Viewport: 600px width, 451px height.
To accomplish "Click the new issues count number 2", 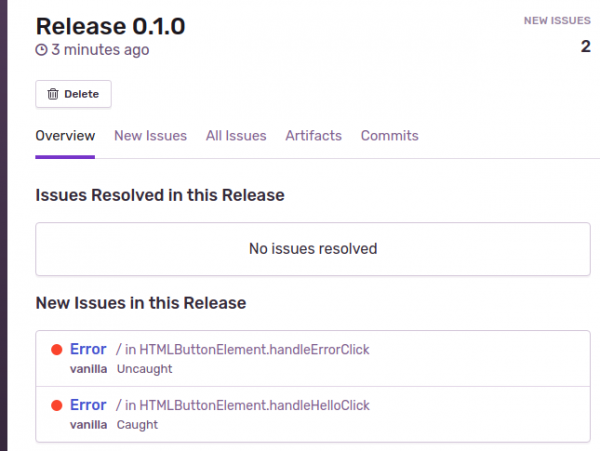I will (585, 46).
